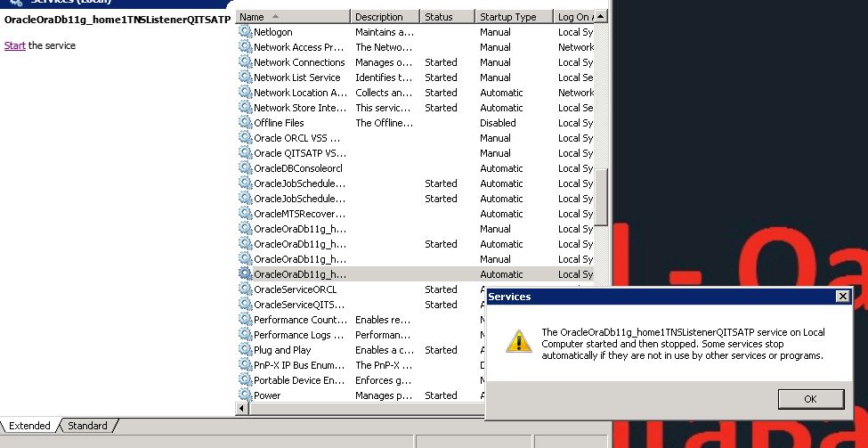This screenshot has width=868, height=448.
Task: Select the Performance Logs ... service icon
Action: (x=245, y=335)
